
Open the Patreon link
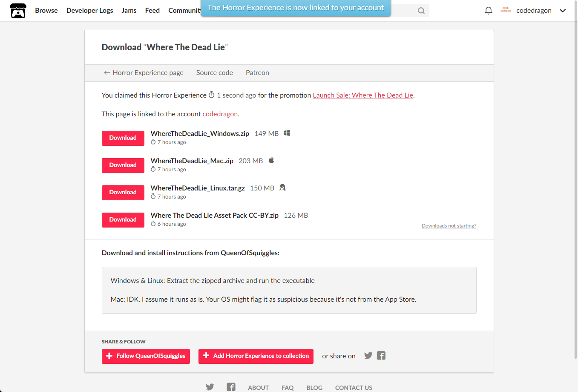coord(257,73)
